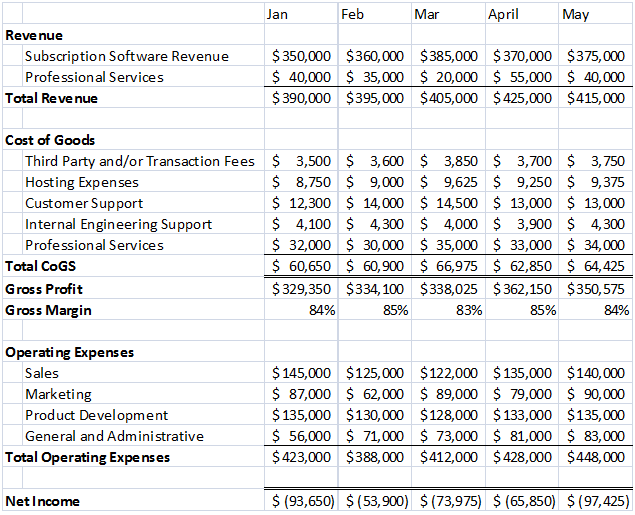
Task: Select April Professional Services revenue $55,000 cell
Action: pyautogui.click(x=522, y=77)
